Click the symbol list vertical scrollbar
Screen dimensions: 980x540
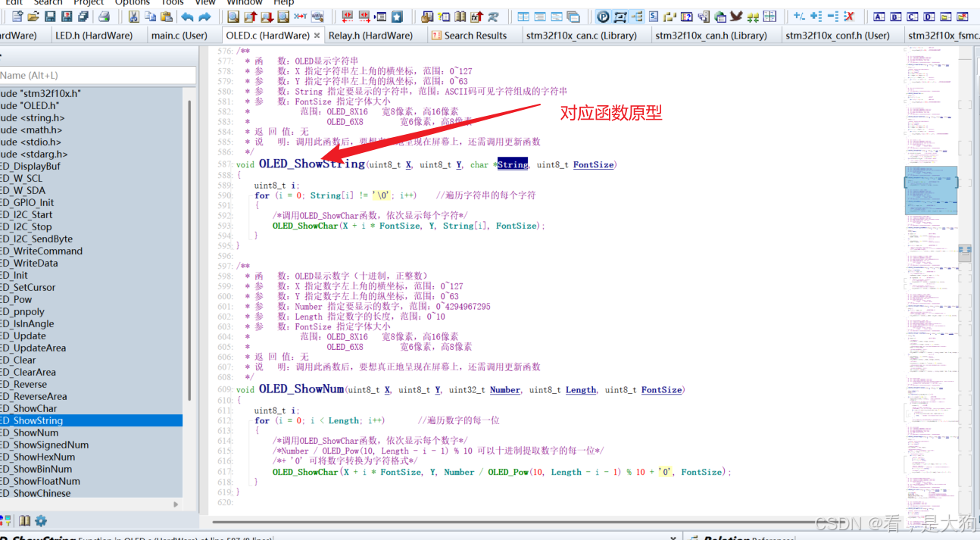coord(189,250)
